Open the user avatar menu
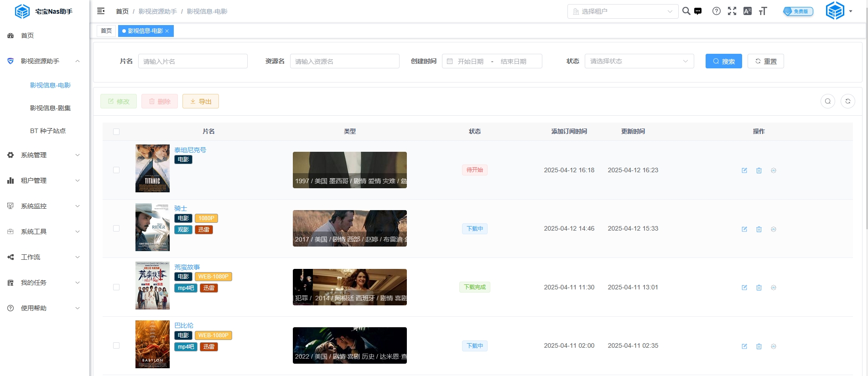Viewport: 868px width, 376px height. point(839,11)
